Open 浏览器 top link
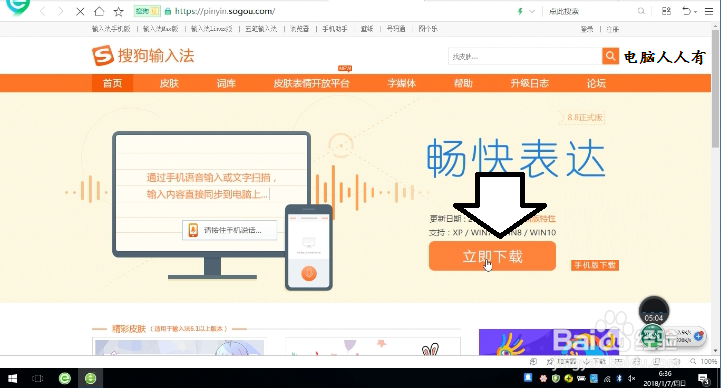Screen dimensions: 721x388 coord(299,29)
